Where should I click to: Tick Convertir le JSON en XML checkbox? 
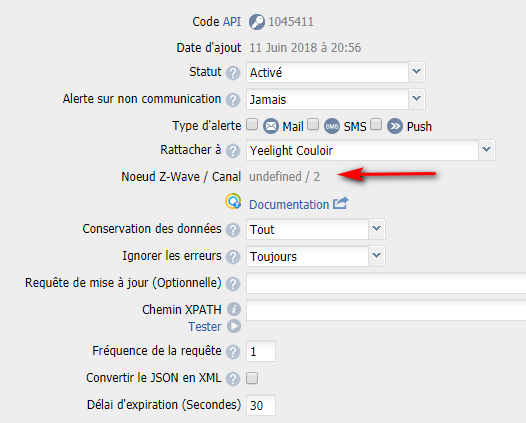252,378
